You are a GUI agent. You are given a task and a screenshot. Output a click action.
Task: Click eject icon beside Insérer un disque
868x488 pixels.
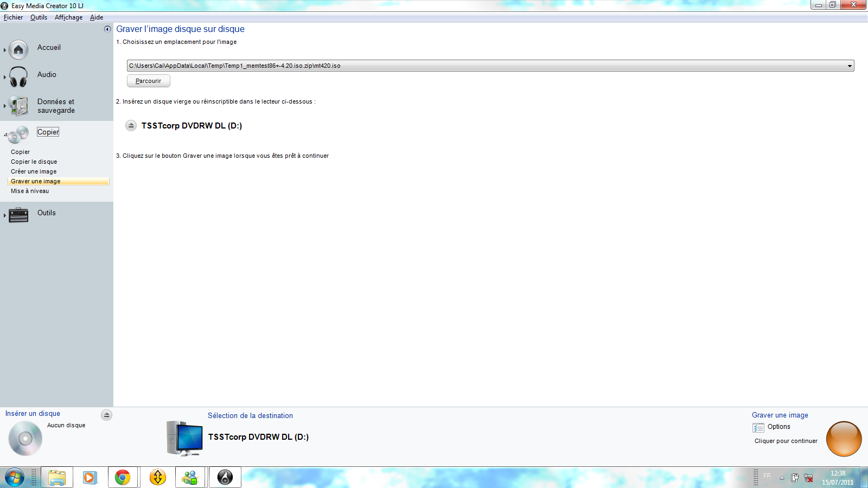[x=107, y=415]
